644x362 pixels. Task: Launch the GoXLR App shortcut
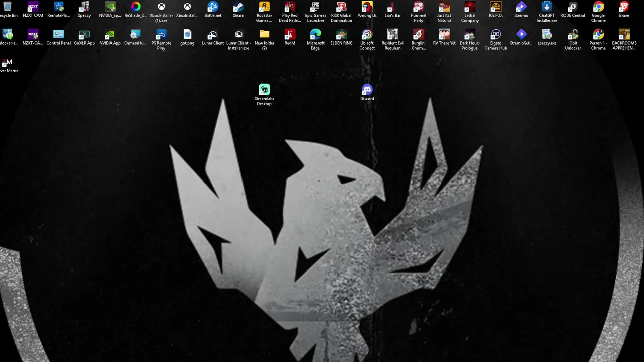coord(84,34)
